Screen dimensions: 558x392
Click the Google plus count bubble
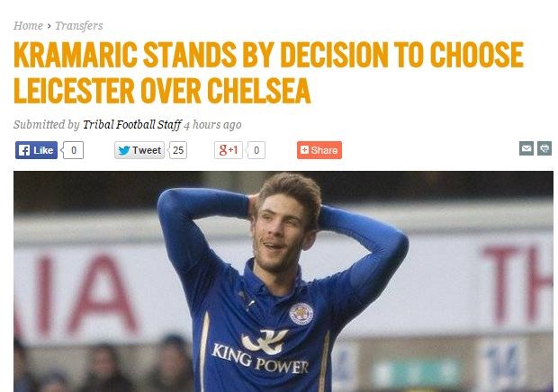coord(256,150)
